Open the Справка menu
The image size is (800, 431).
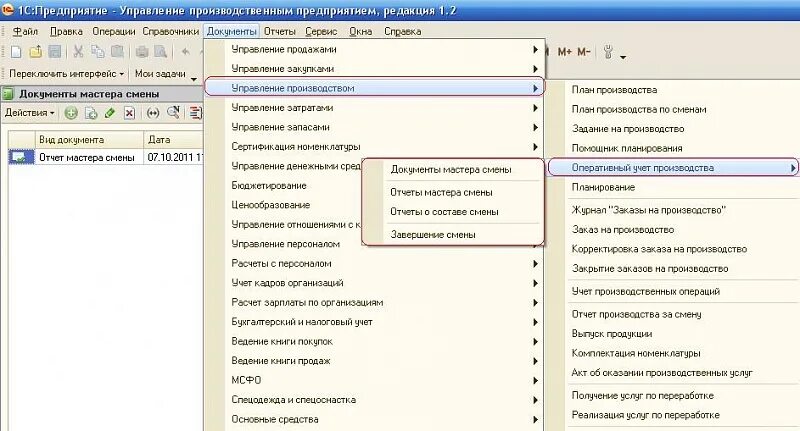coord(403,32)
